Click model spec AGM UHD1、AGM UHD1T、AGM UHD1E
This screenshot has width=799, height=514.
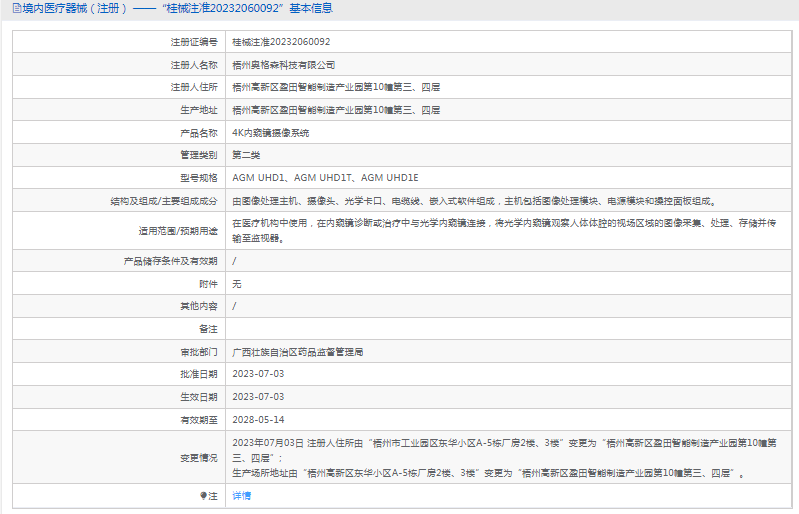(x=325, y=178)
